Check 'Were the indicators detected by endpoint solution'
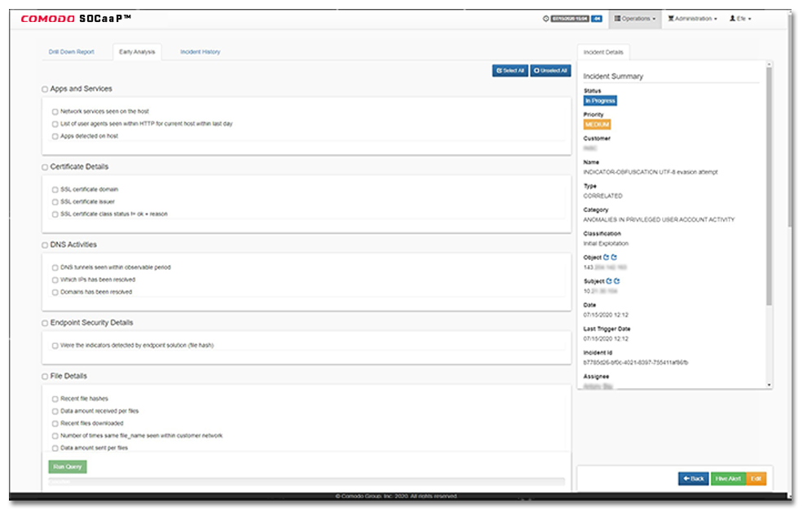The width and height of the screenshot is (812, 512). (55, 346)
